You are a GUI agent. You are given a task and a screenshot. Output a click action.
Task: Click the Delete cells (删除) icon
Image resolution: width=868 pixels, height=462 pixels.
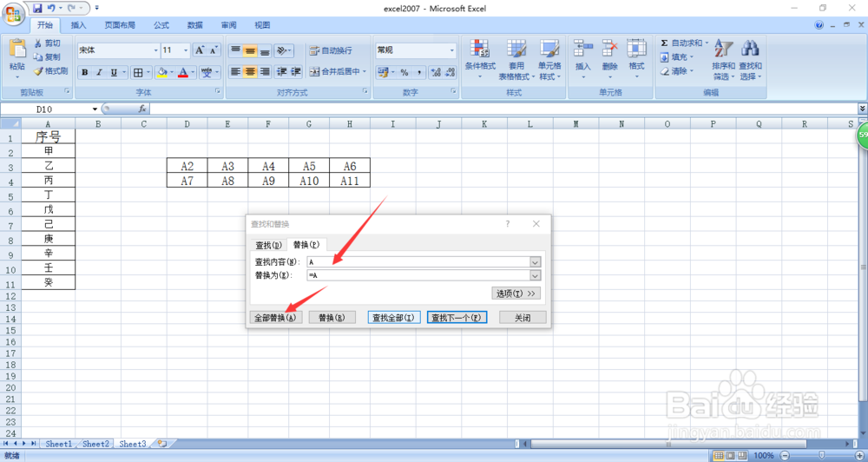coord(609,48)
